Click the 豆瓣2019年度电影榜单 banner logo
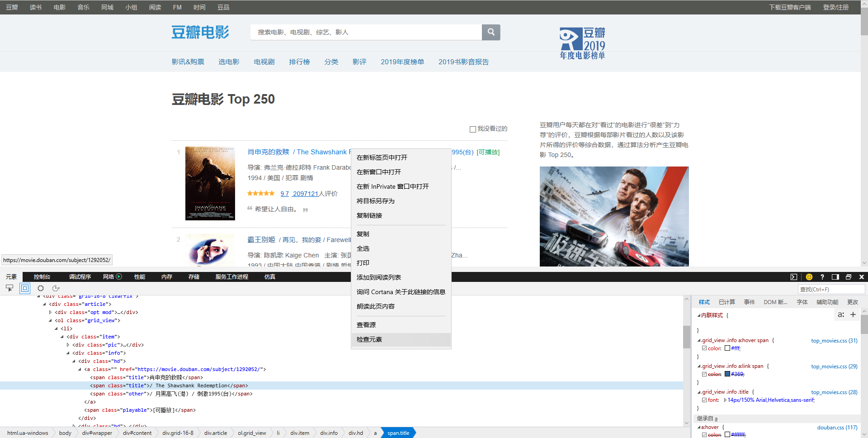 [582, 43]
